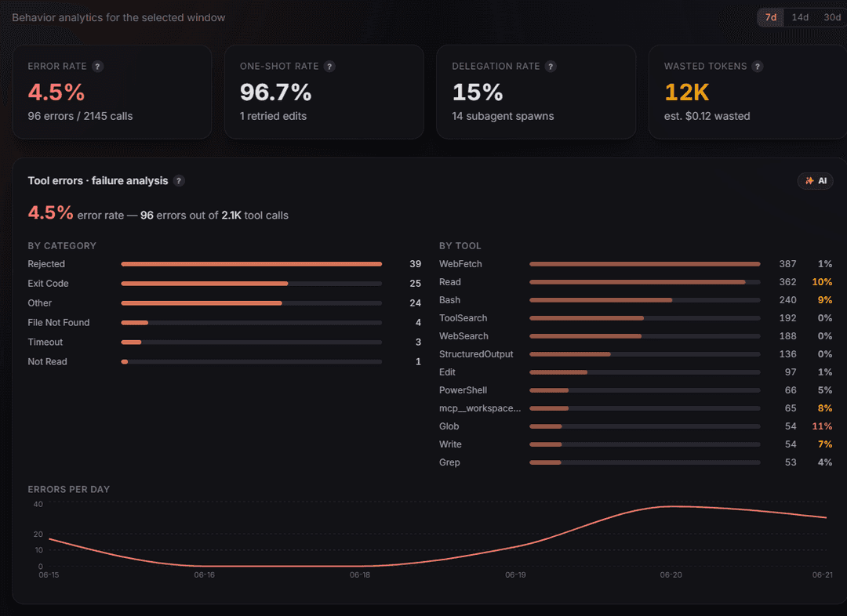Select the 7d time window

(x=771, y=17)
